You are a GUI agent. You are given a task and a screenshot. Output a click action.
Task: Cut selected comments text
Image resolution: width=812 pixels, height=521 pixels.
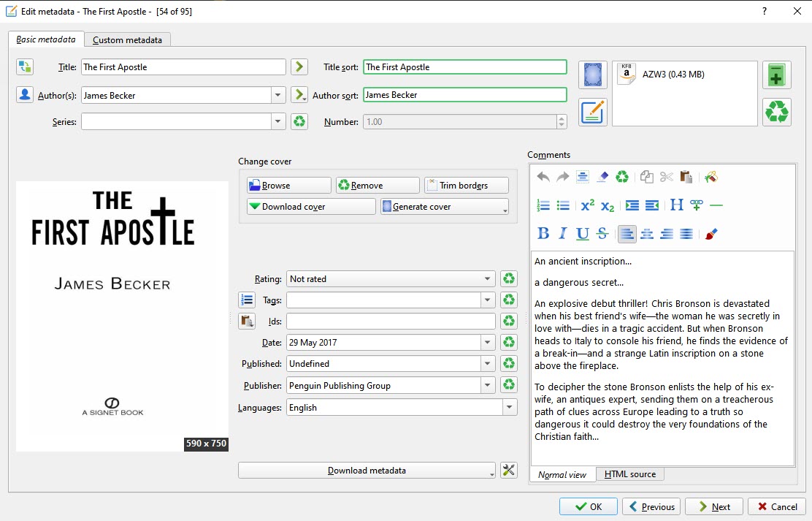(667, 178)
